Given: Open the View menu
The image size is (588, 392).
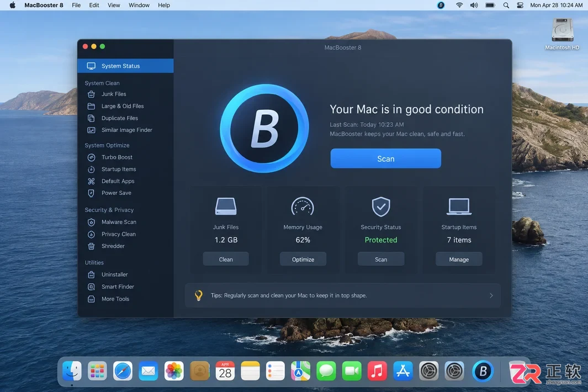Looking at the screenshot, I should pyautogui.click(x=114, y=6).
